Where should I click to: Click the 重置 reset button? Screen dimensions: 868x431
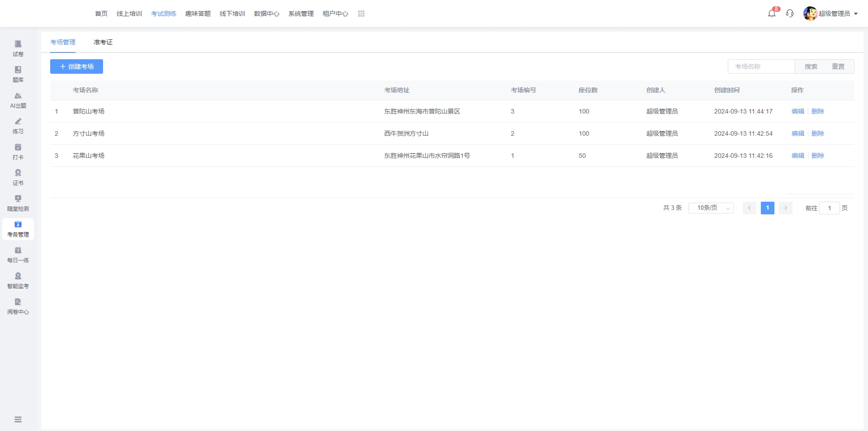coord(838,66)
